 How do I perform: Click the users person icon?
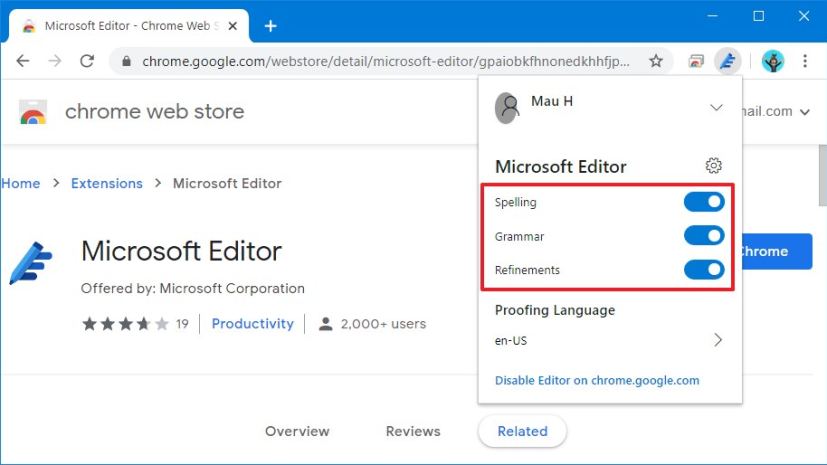(x=325, y=324)
